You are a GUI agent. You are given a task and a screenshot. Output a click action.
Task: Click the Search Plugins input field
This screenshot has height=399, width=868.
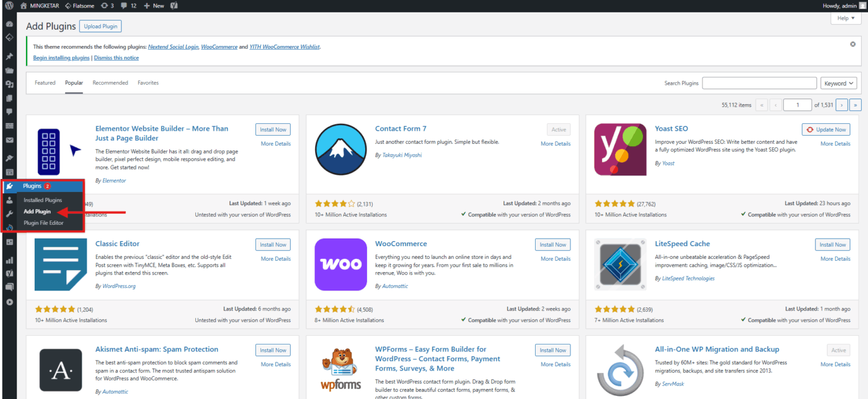click(x=759, y=83)
